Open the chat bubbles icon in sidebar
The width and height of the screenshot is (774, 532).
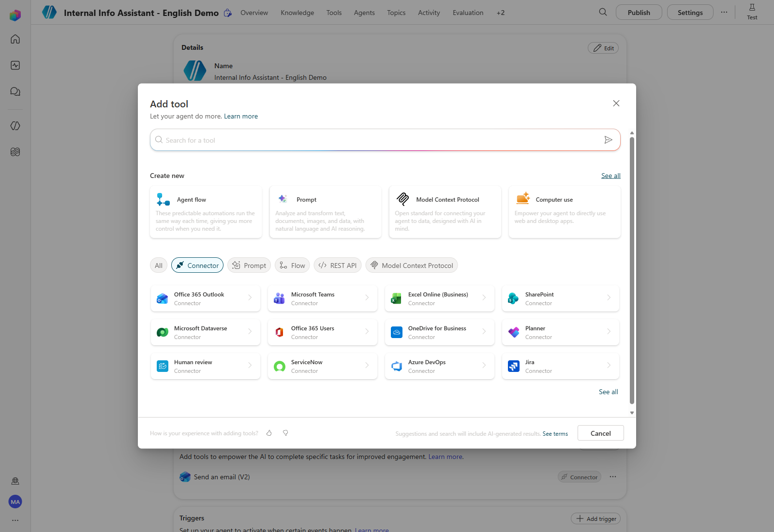[x=15, y=91]
